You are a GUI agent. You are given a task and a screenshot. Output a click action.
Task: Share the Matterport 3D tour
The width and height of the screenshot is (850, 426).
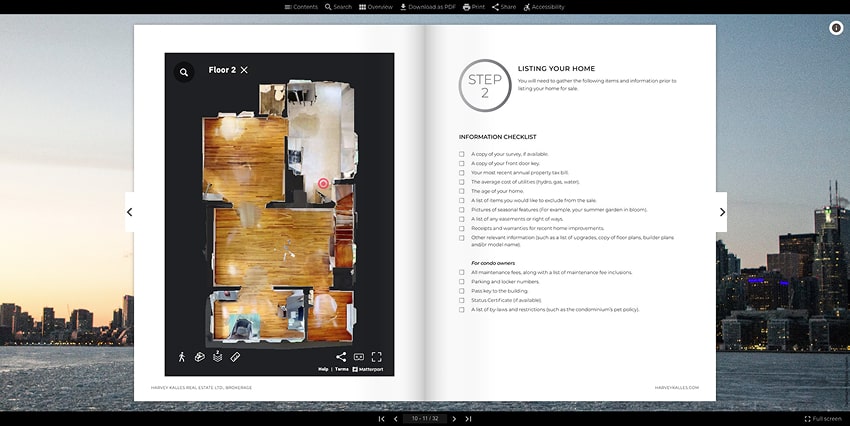pos(341,357)
